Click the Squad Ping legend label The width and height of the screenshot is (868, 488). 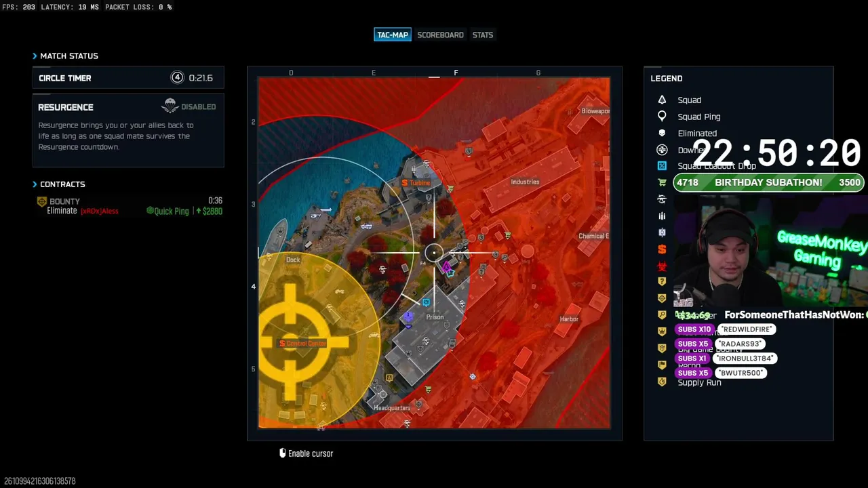pos(699,117)
